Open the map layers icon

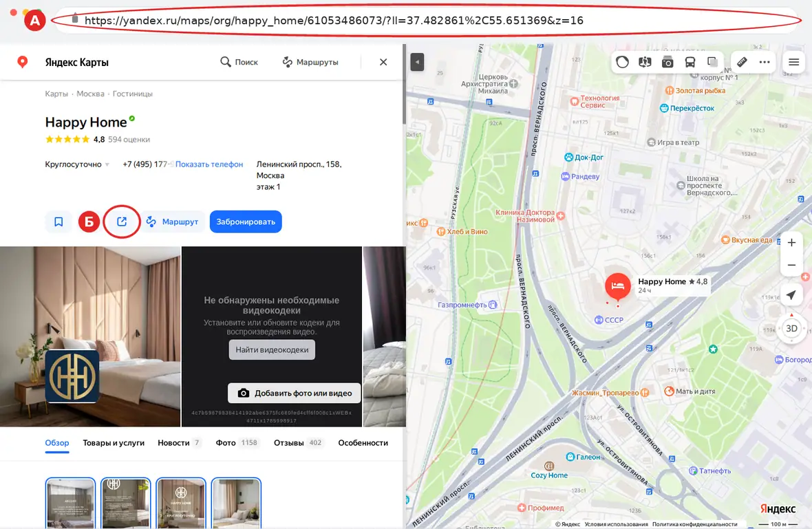[x=713, y=62]
